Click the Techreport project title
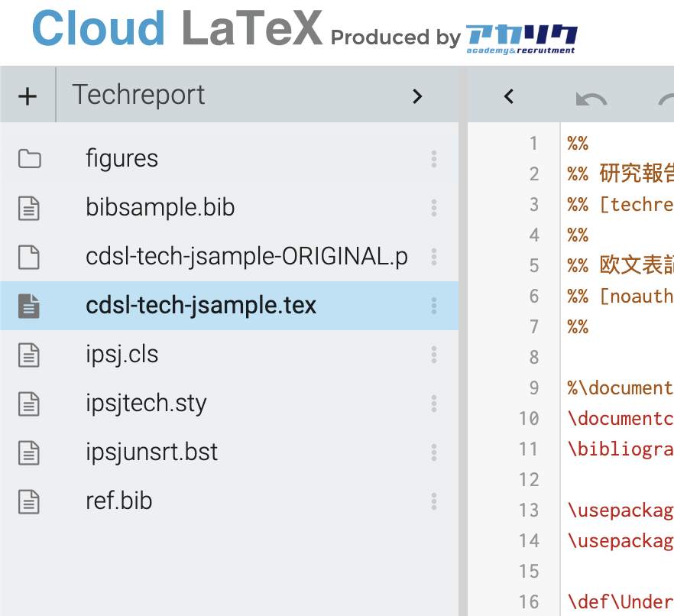Viewport: 674px width, 616px height. [138, 96]
